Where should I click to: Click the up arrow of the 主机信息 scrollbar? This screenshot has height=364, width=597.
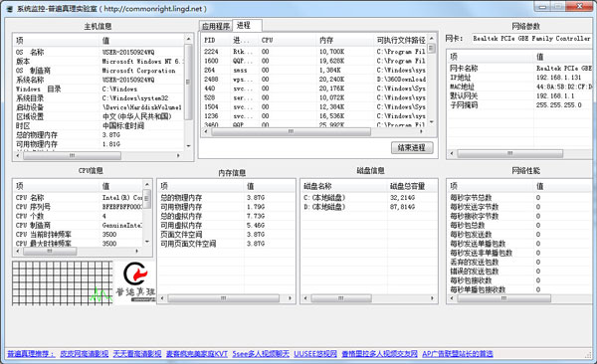click(188, 39)
